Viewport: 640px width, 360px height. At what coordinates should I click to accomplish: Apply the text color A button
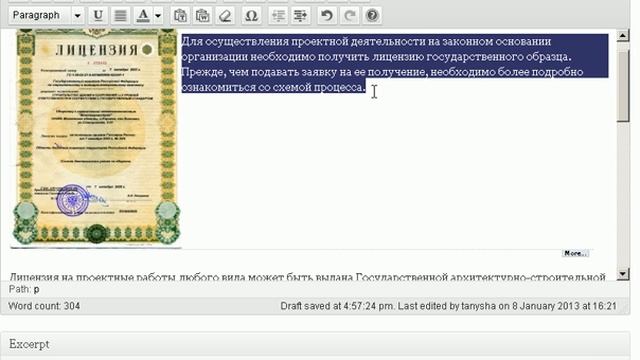click(143, 16)
